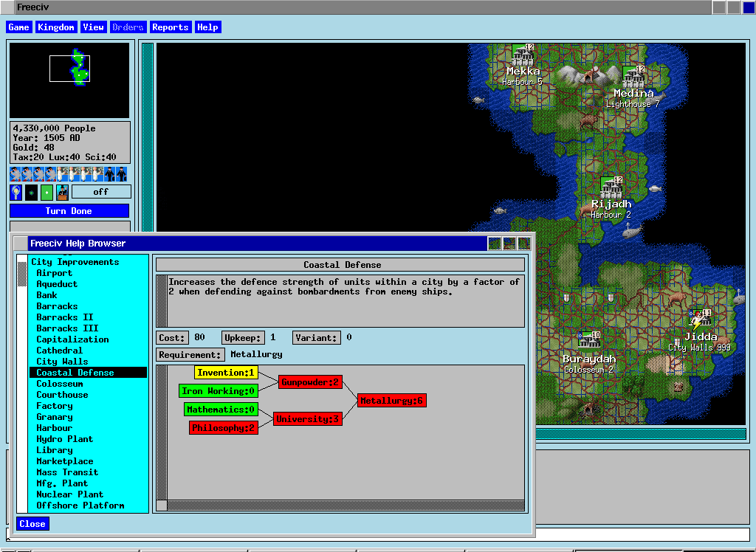Click the last taxman rate icon

pos(121,174)
